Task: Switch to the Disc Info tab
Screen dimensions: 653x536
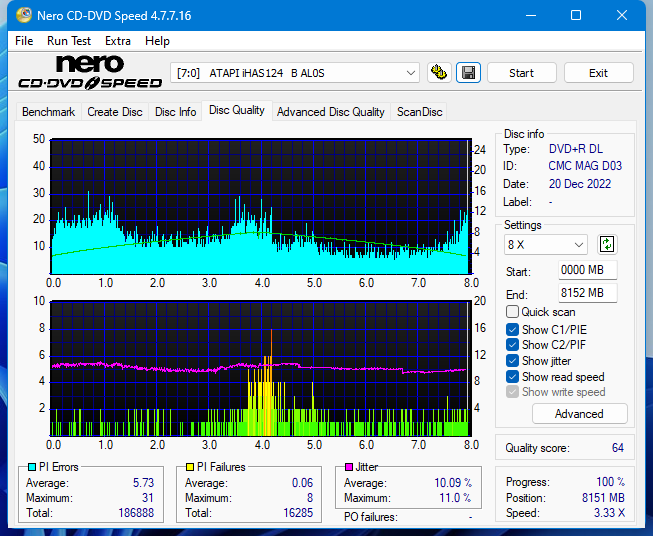Action: point(175,112)
